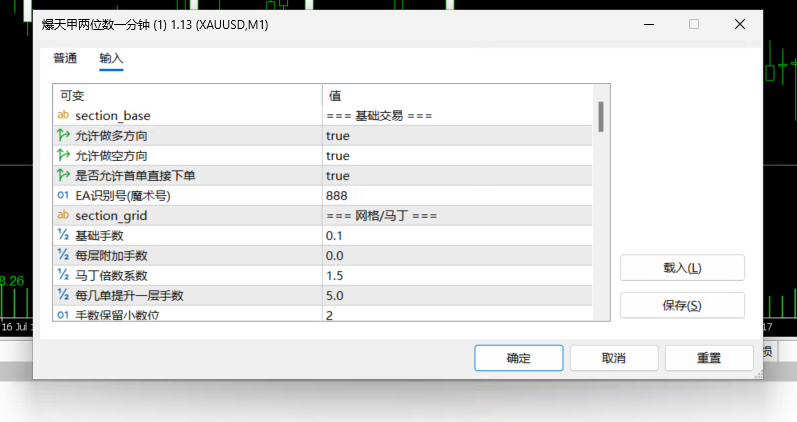Select the true value of 允许做空方向
This screenshot has height=422, width=797.
pos(338,156)
